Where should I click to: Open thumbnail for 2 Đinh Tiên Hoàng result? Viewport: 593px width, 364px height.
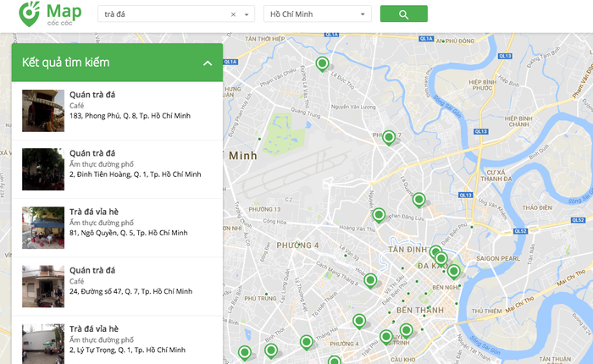(43, 169)
